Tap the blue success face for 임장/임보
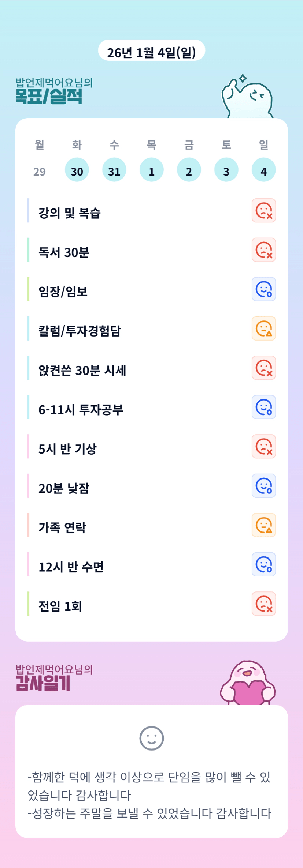This screenshot has width=303, height=868. coord(263,289)
